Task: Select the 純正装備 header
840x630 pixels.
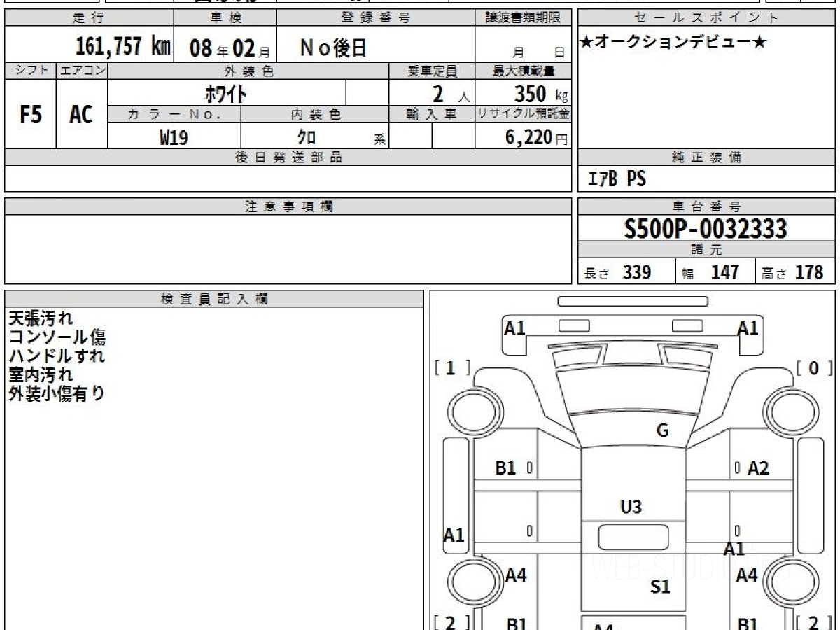Action: pyautogui.click(x=706, y=157)
